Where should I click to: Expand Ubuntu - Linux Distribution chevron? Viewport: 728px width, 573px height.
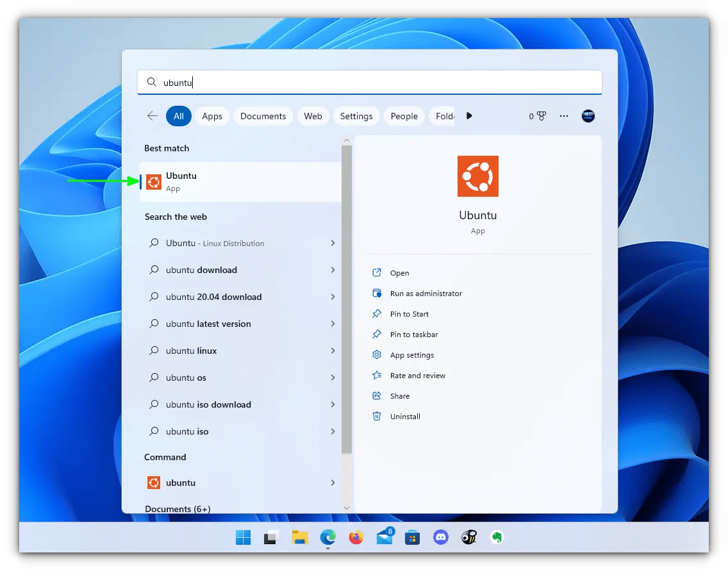click(333, 243)
